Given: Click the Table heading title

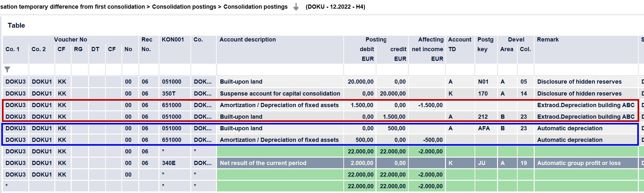Looking at the screenshot, I should tap(16, 25).
